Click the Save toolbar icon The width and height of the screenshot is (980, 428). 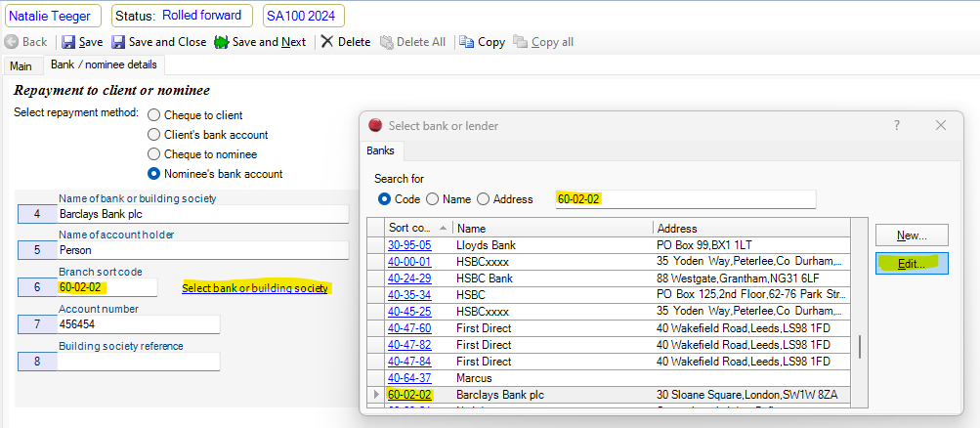point(68,42)
